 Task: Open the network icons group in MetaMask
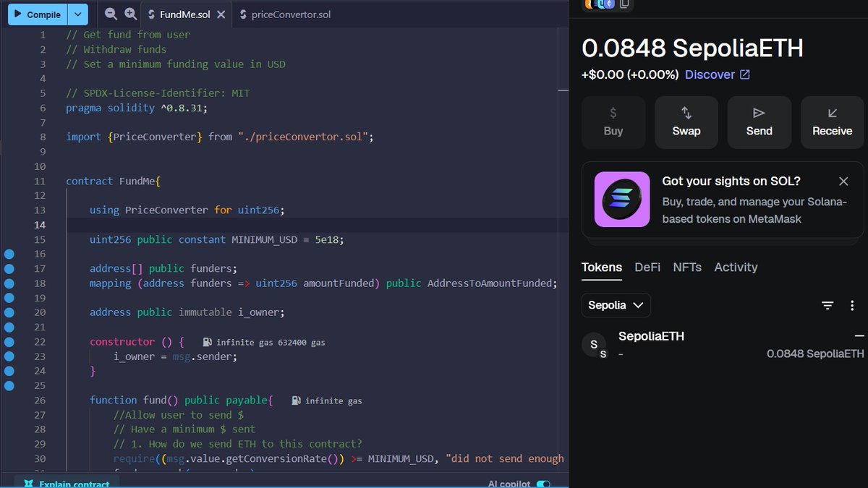600,4
